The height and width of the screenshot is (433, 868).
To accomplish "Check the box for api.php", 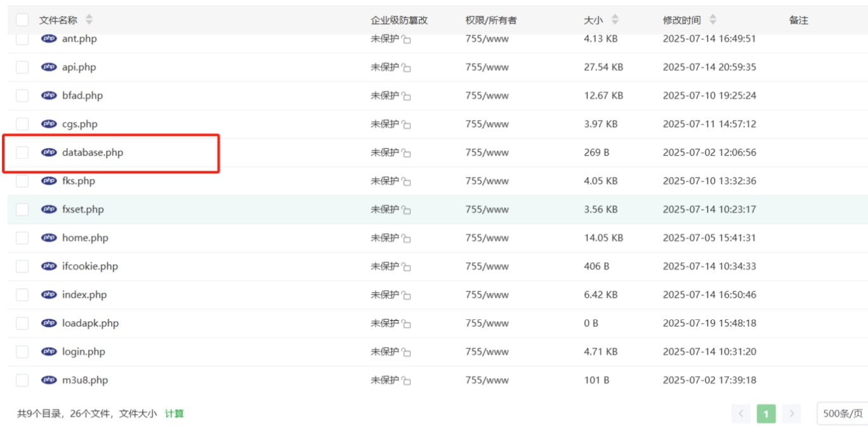I will 22,67.
